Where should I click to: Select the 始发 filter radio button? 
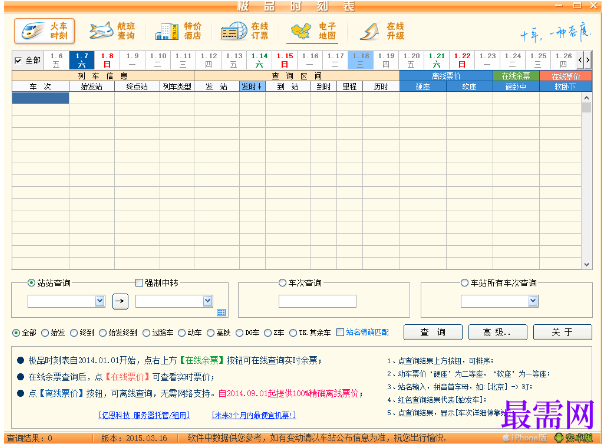point(45,333)
